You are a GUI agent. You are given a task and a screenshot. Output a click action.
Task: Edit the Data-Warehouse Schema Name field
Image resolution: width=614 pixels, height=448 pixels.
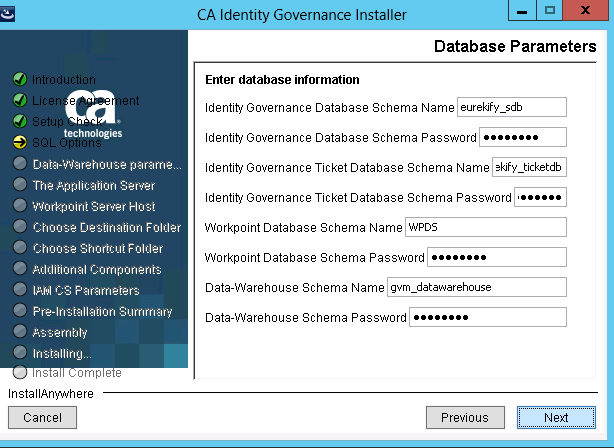(x=477, y=287)
